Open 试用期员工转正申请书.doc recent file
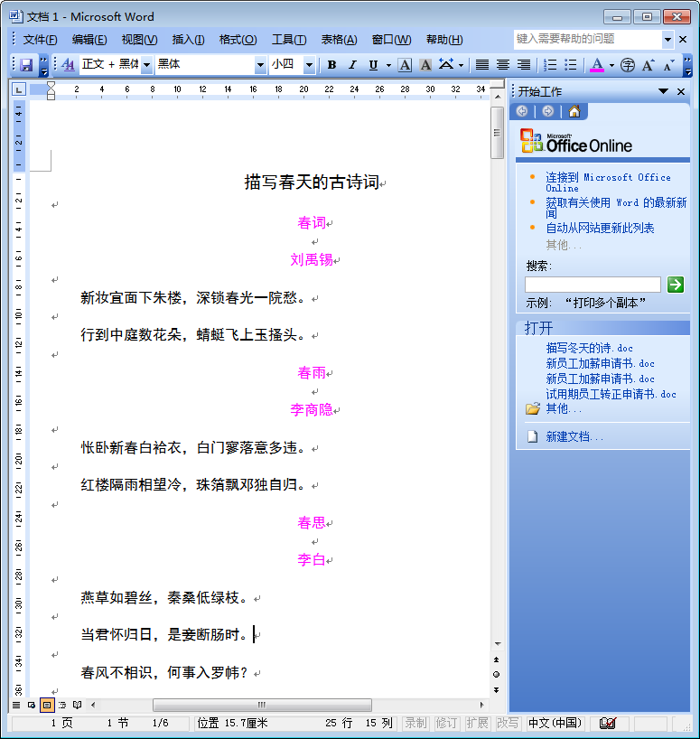 pos(611,394)
